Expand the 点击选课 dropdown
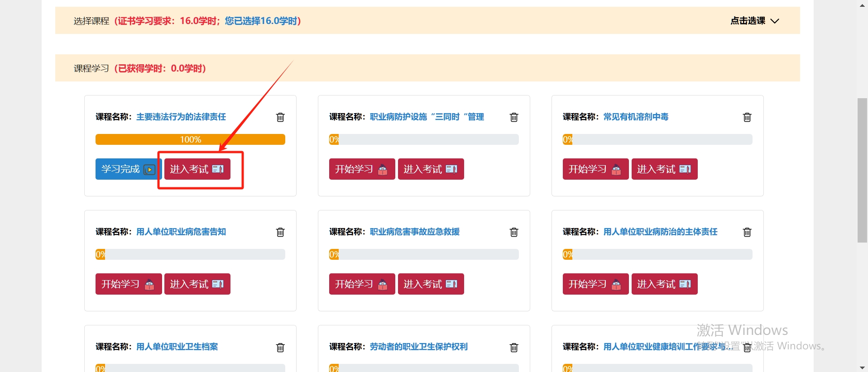This screenshot has width=868, height=372. [755, 21]
